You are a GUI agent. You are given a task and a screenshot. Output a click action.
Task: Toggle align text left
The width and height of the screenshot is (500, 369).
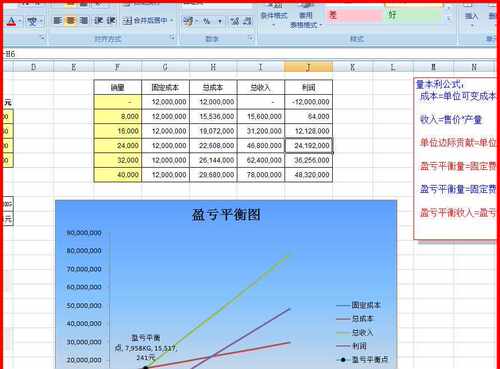tap(58, 21)
